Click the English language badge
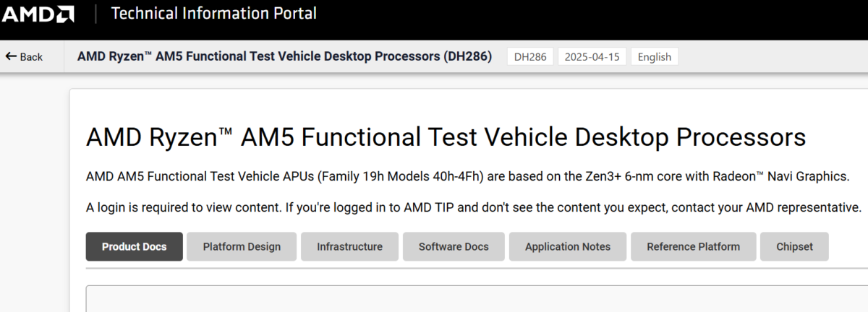The width and height of the screenshot is (868, 312). click(x=655, y=57)
